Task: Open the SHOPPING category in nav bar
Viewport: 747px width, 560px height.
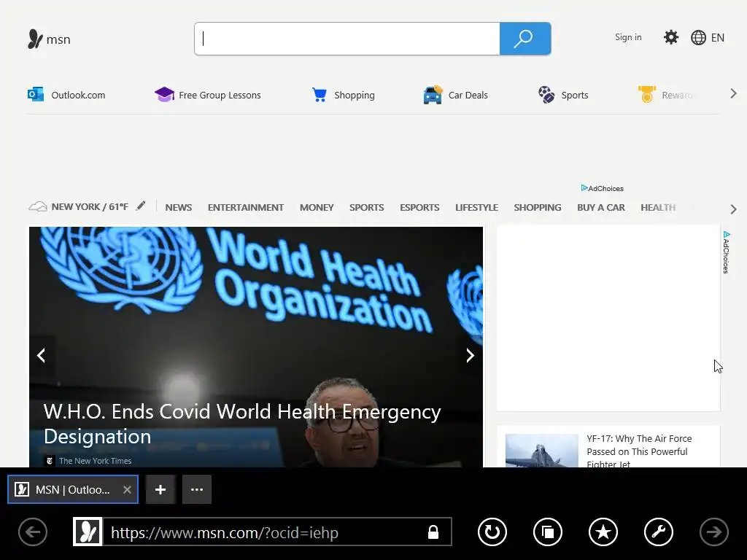Action: [538, 208]
